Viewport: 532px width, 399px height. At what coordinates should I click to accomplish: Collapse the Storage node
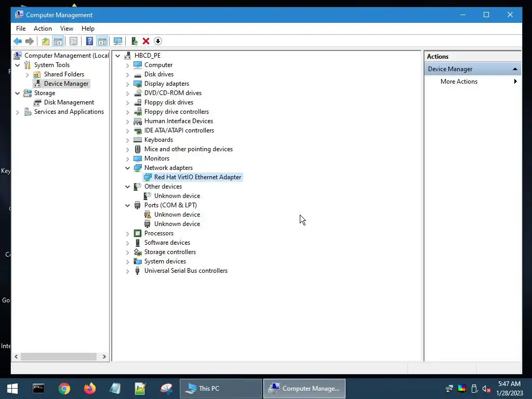pyautogui.click(x=18, y=93)
